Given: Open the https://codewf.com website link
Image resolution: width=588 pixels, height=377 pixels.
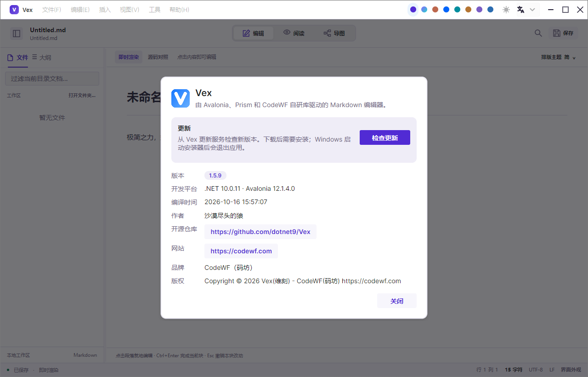Looking at the screenshot, I should point(241,251).
